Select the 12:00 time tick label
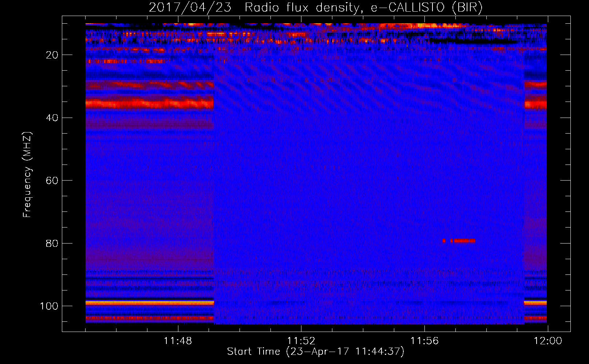Image resolution: width=589 pixels, height=364 pixels. (548, 341)
